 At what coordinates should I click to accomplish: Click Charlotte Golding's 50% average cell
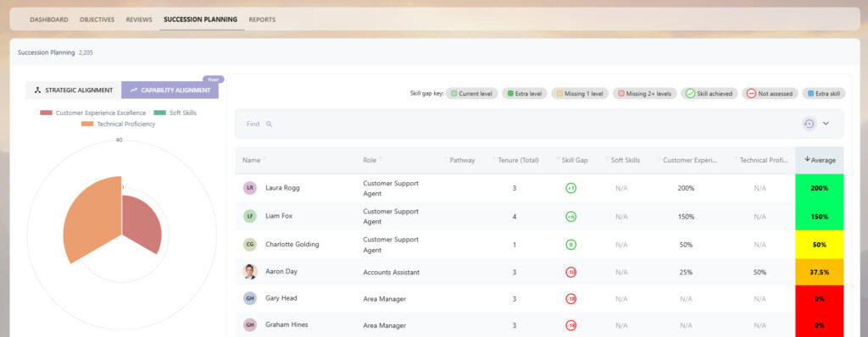(820, 245)
